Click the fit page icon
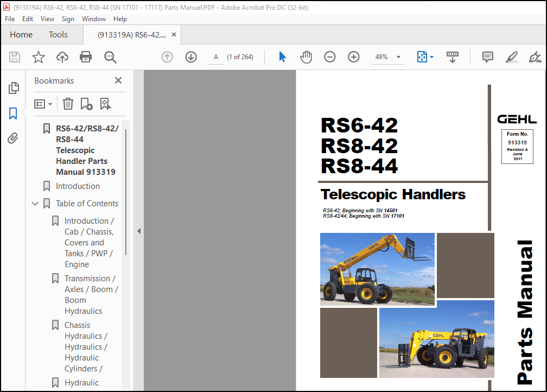This screenshot has height=392, width=547. (x=422, y=57)
